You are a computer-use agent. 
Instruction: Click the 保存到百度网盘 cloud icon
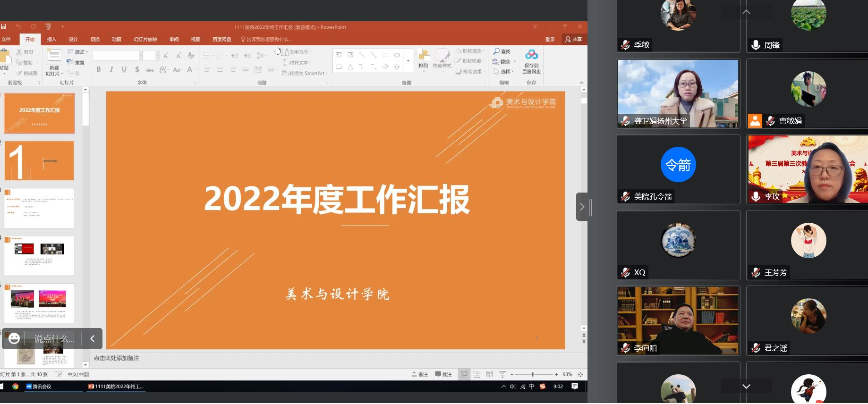tap(531, 55)
